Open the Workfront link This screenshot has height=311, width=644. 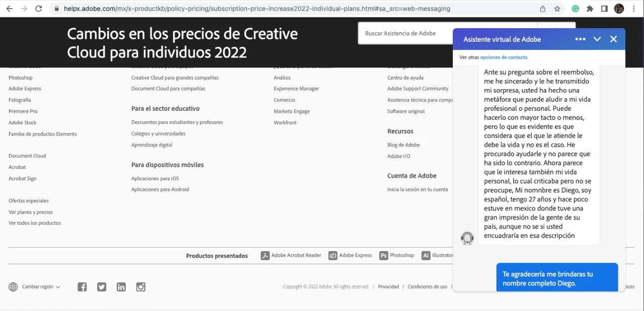[x=285, y=123]
